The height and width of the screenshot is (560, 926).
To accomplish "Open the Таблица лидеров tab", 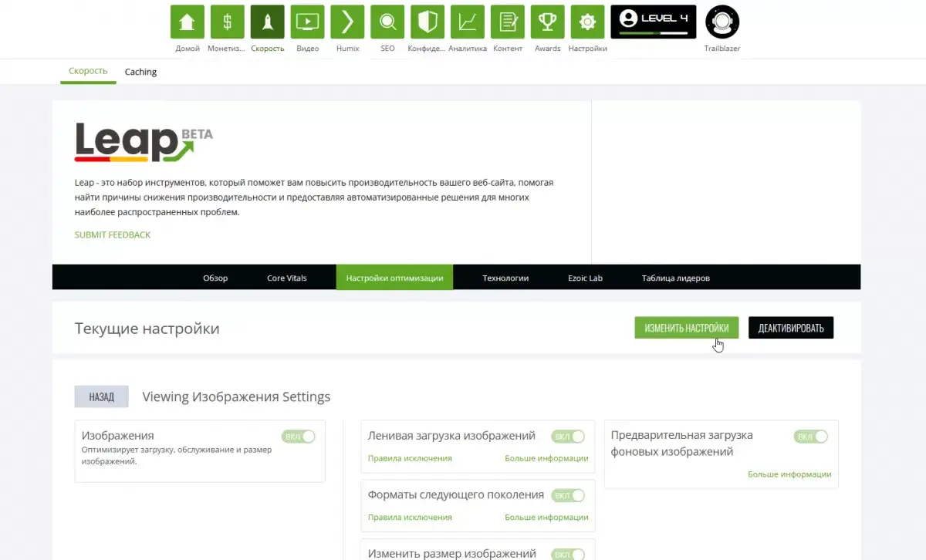I will pos(676,278).
